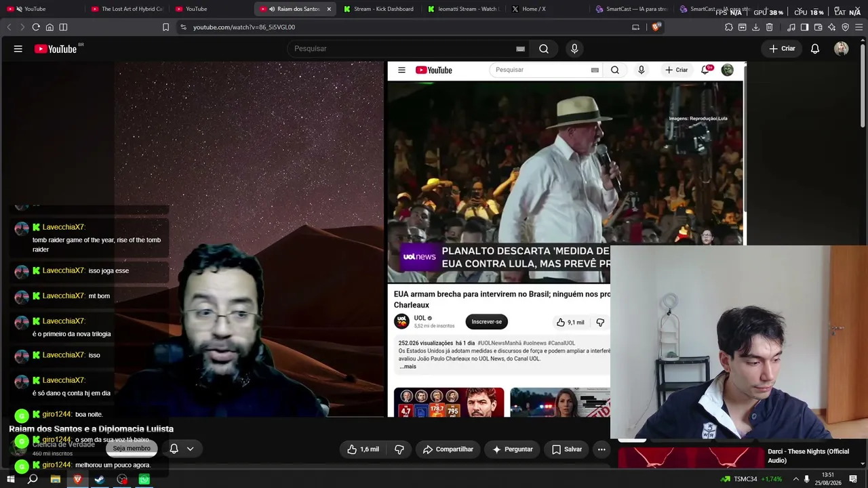Open YouTube notifications bell in the header

(x=815, y=49)
